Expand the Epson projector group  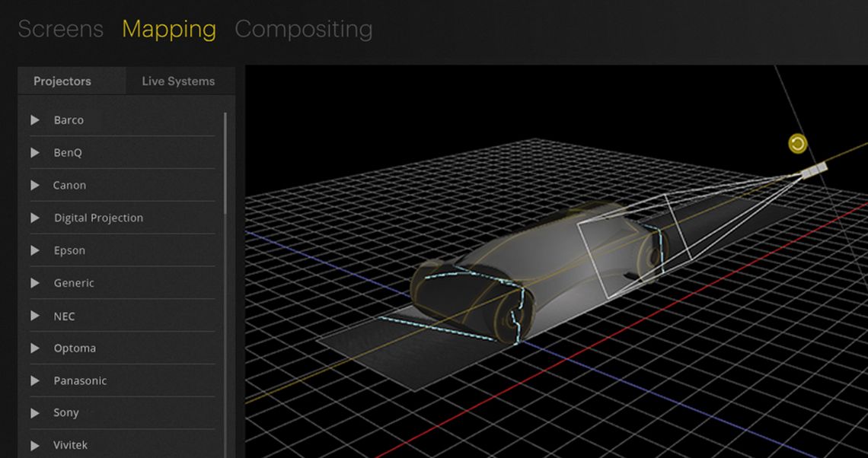click(x=35, y=250)
